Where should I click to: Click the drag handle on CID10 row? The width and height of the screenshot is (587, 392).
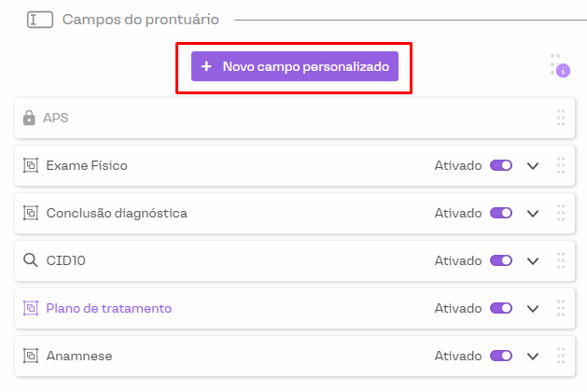click(x=561, y=260)
